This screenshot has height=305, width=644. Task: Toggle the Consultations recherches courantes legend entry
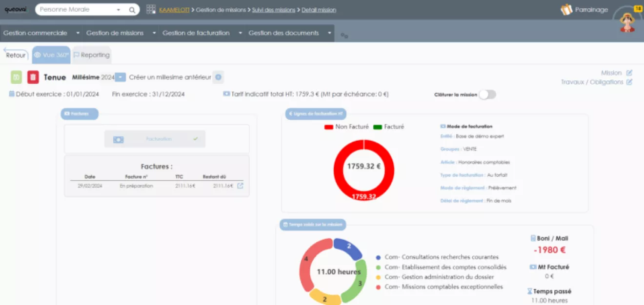coord(437,257)
